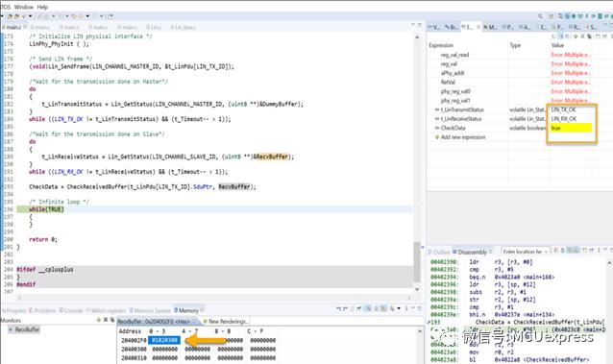The width and height of the screenshot is (613, 364).
Task: Open the New Renderings tab
Action: coord(226,322)
